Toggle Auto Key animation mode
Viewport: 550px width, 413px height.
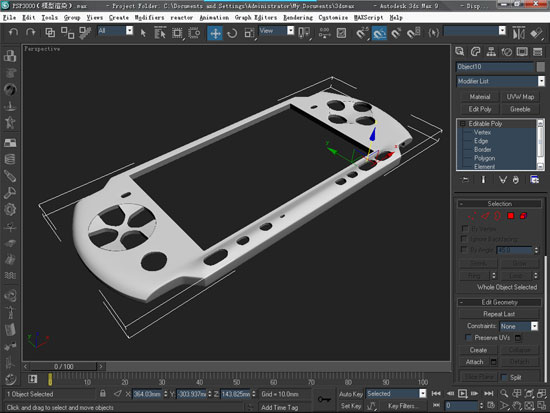(350, 394)
